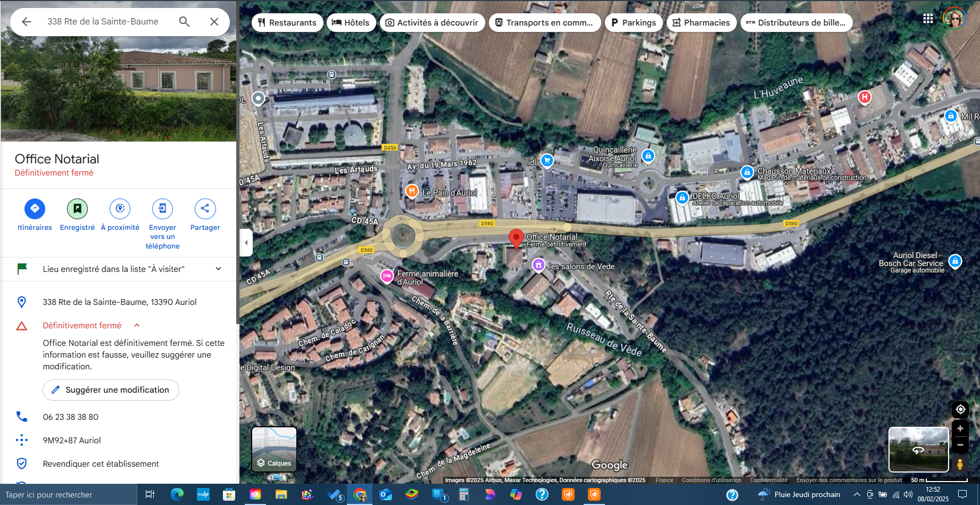980x505 pixels.
Task: Click the Itinéraires directions icon
Action: coord(35,209)
